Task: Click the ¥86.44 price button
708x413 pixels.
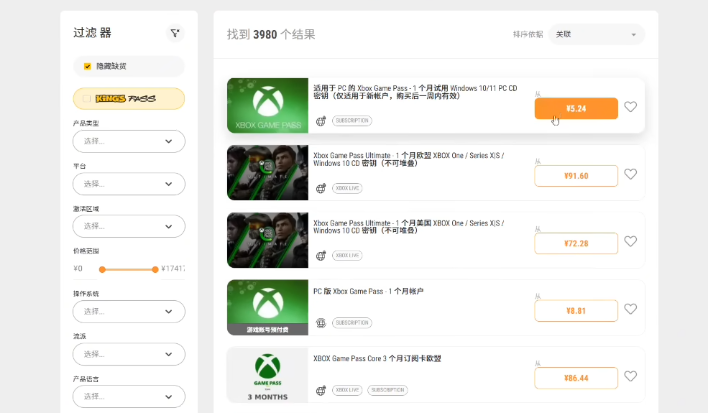Action: pyautogui.click(x=576, y=378)
